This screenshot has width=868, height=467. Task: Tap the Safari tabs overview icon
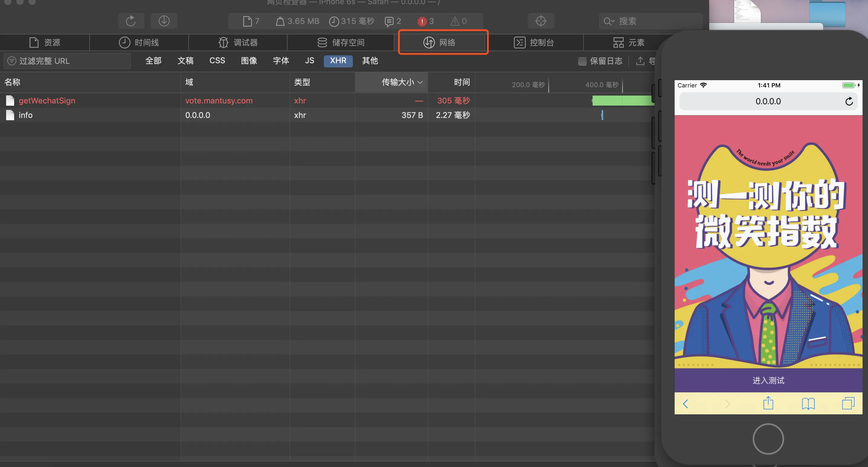(848, 403)
